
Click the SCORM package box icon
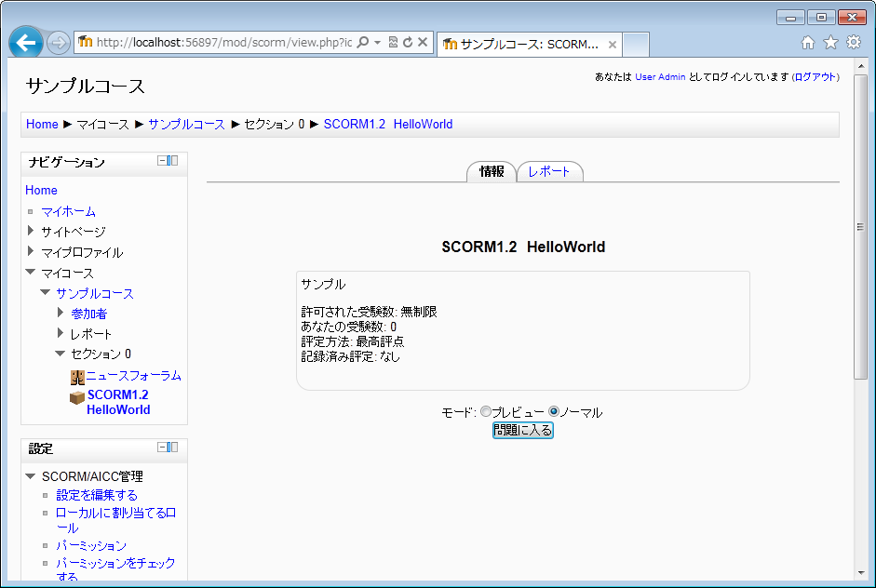77,398
